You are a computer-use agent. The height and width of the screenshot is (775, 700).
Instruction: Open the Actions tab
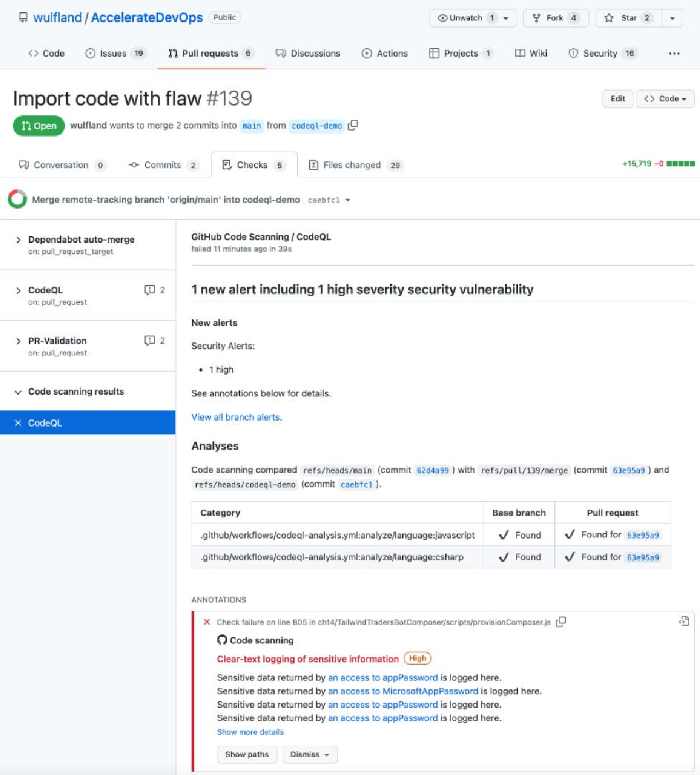pos(385,53)
